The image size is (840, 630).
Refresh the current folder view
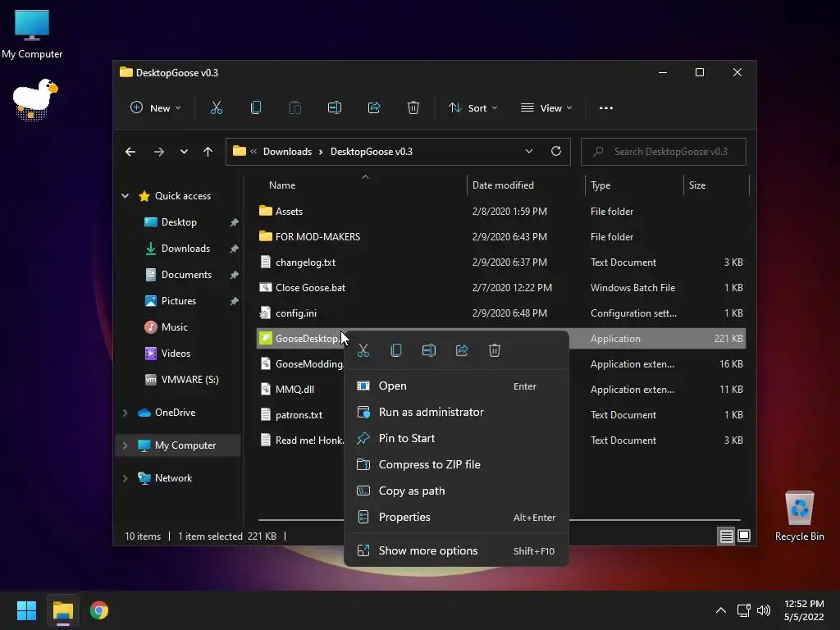click(x=556, y=151)
